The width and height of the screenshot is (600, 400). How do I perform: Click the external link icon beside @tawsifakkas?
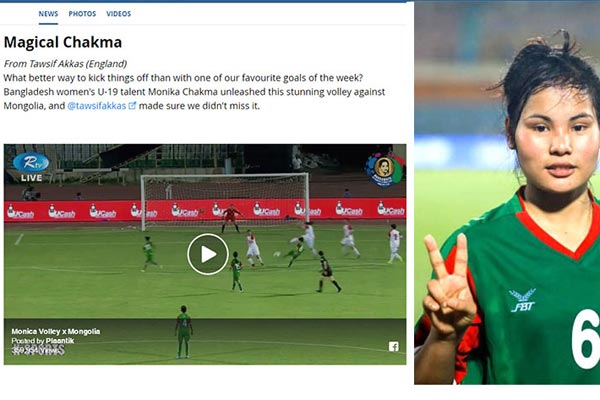click(x=132, y=106)
